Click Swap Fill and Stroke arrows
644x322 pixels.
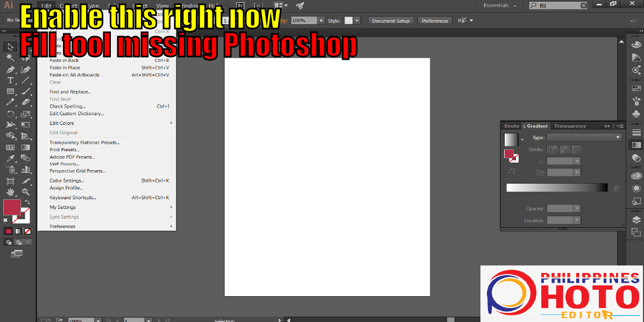[27, 202]
